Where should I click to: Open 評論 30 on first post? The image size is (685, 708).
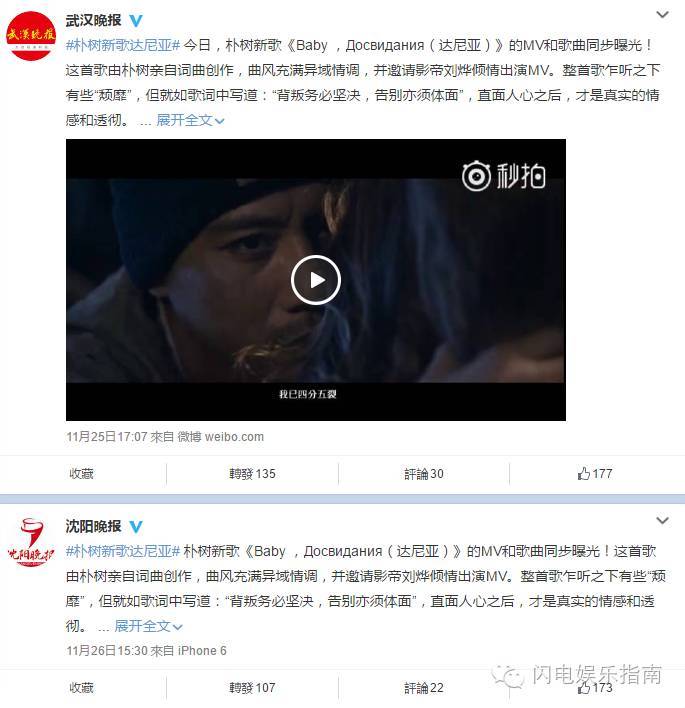[424, 474]
